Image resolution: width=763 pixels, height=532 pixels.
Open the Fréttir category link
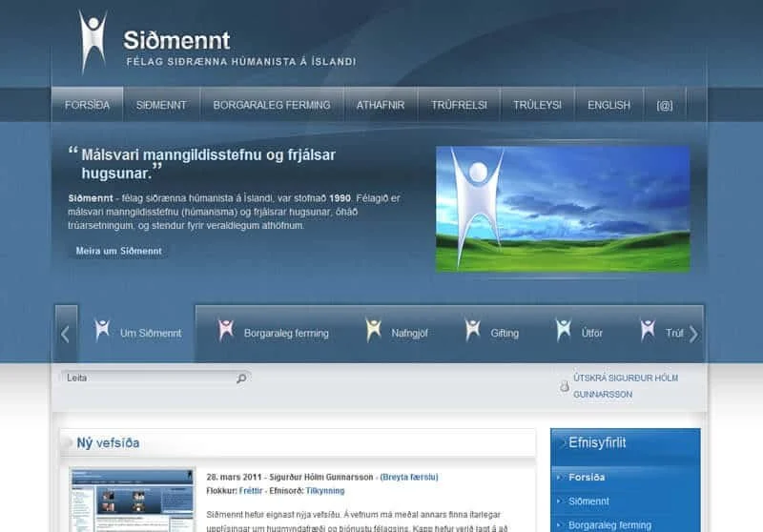[x=251, y=491]
